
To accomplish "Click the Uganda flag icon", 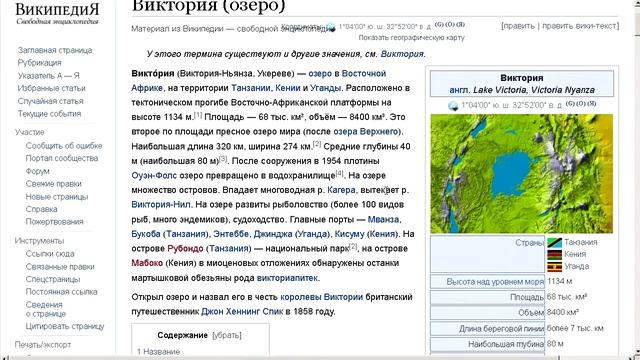I will coord(554,267).
